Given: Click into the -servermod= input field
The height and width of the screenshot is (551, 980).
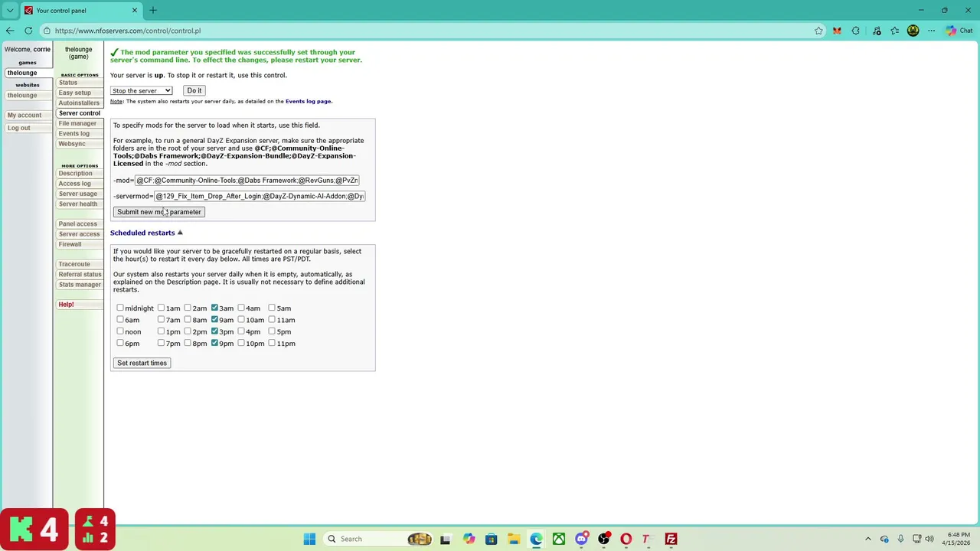Looking at the screenshot, I should click(260, 197).
